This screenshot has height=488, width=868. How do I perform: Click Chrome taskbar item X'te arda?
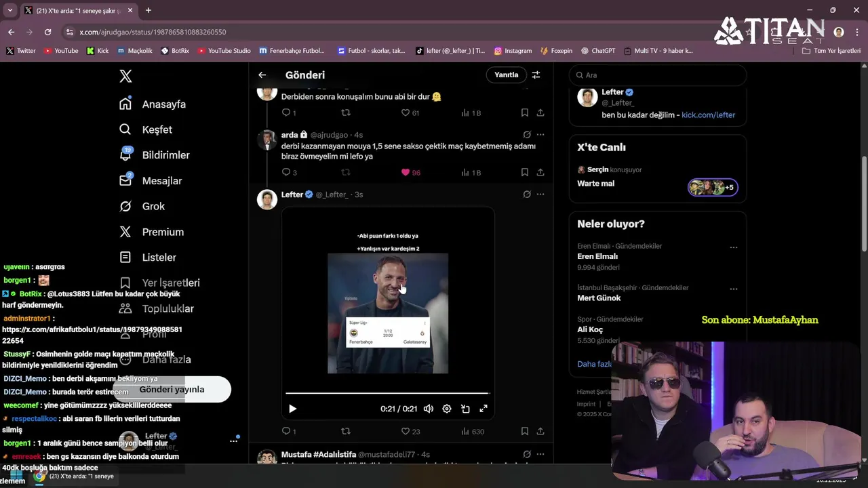75,476
